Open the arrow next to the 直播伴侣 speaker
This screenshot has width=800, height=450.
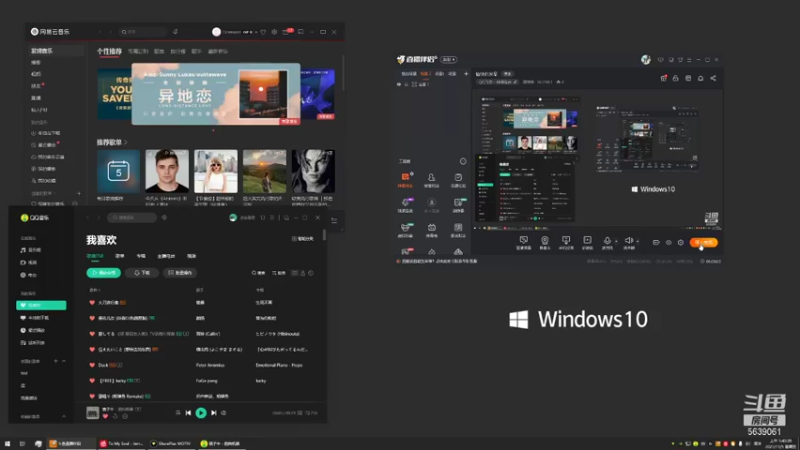pos(638,241)
